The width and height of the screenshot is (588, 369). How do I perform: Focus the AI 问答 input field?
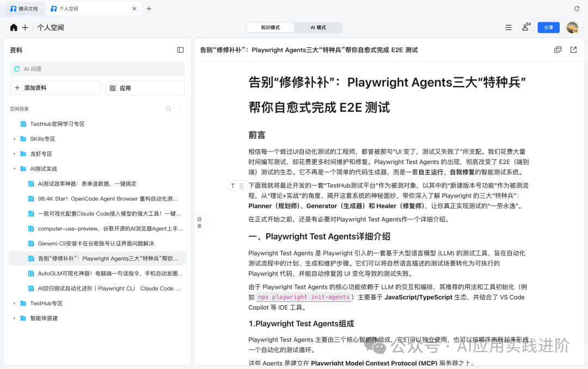[97, 69]
